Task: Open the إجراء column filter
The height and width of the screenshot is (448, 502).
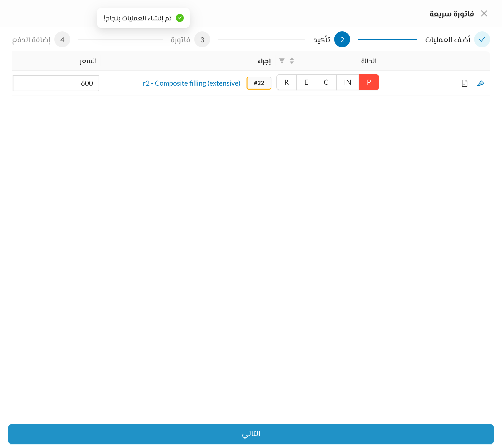Action: 282,61
